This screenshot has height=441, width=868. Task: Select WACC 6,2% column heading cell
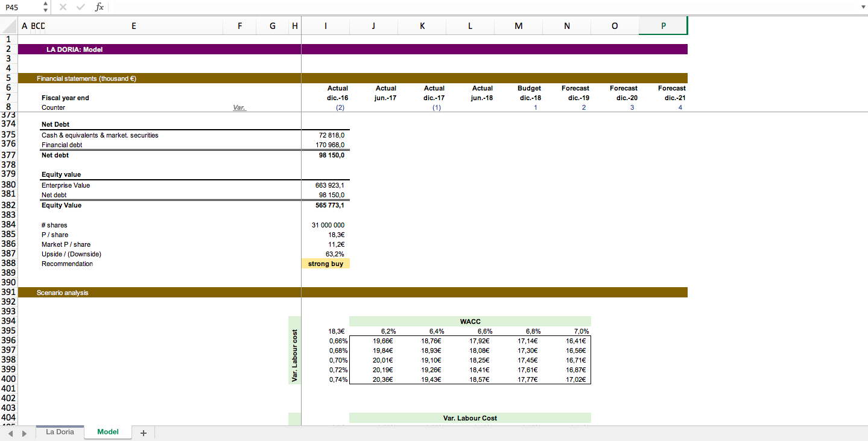374,331
